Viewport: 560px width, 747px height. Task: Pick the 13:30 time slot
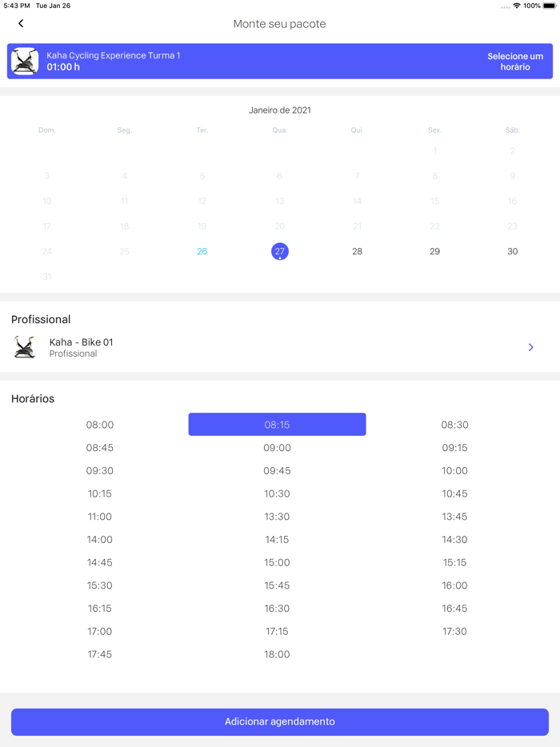(277, 517)
